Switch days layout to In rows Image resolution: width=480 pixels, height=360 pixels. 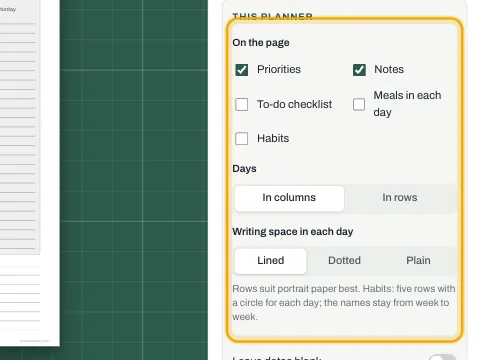point(400,198)
